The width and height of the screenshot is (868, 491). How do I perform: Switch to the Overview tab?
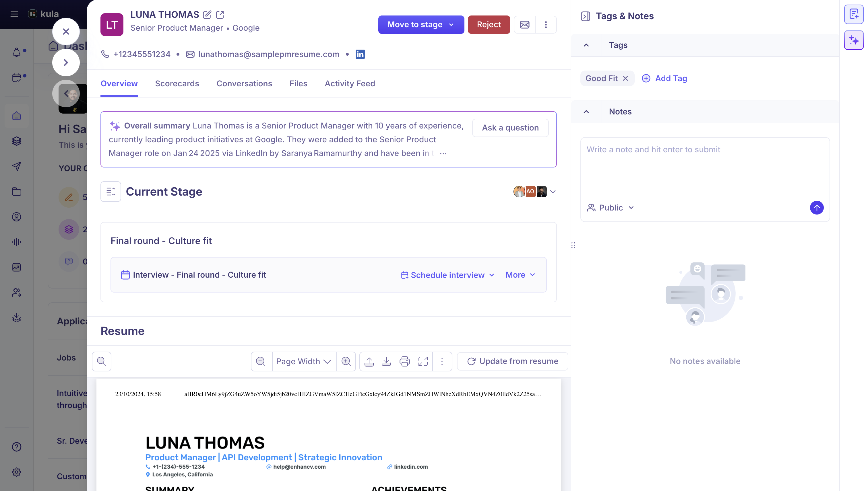coord(119,83)
